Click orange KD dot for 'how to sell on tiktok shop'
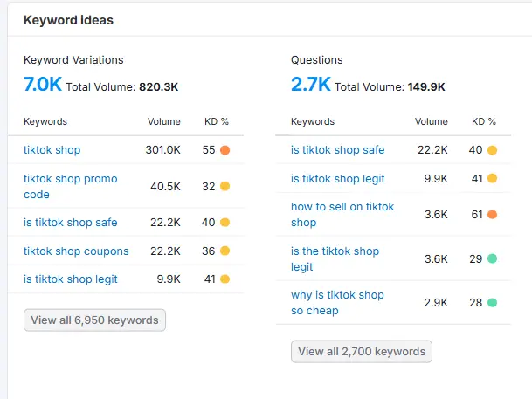 [x=493, y=215]
